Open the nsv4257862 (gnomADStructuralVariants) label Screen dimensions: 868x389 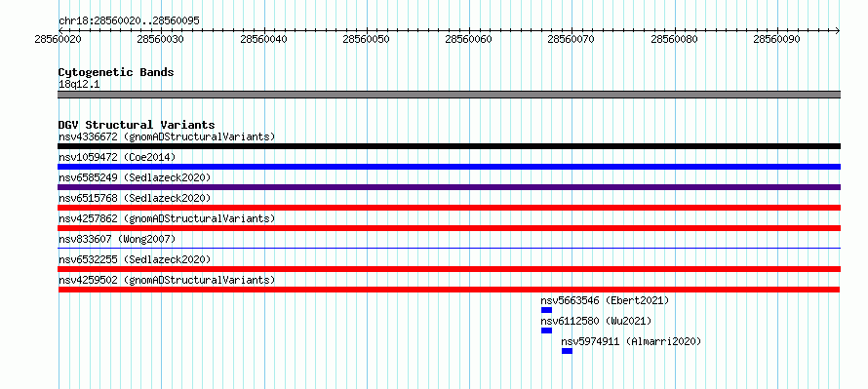coord(167,218)
